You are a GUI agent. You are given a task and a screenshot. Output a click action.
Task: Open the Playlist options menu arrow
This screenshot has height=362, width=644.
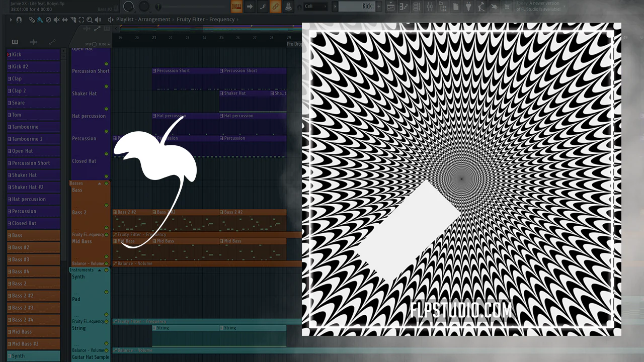(x=11, y=20)
